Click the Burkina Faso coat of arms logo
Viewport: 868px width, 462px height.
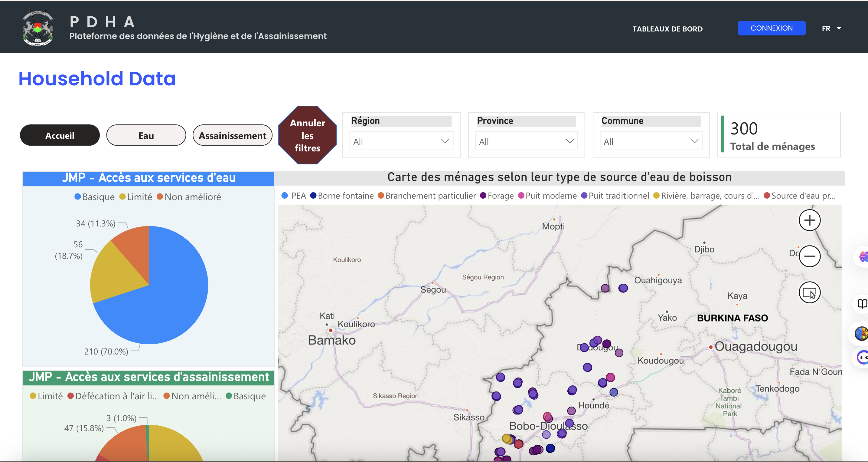click(38, 27)
